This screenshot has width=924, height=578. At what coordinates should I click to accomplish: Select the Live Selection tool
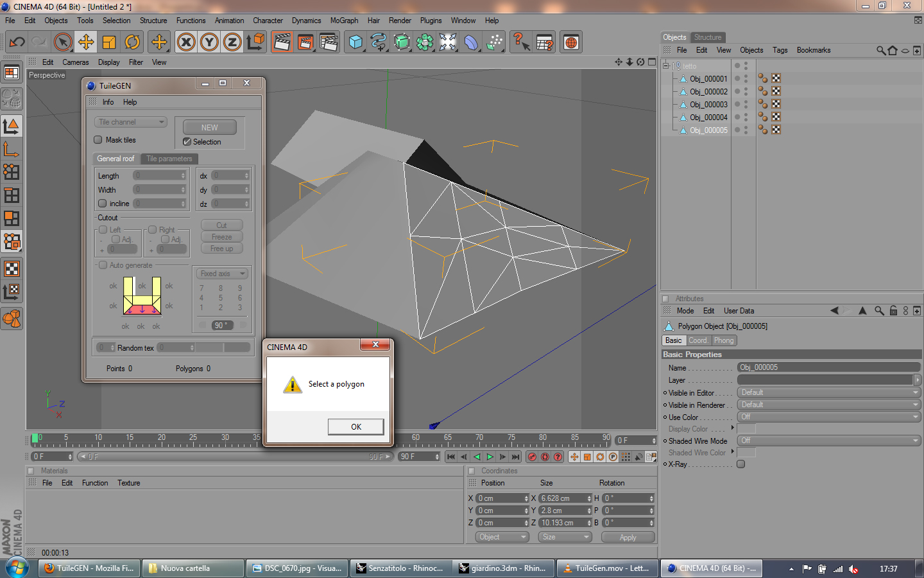(62, 42)
